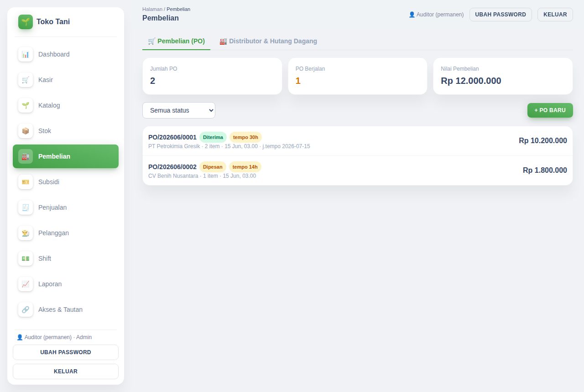Open purchase order PO/202606/0002 row

pyautogui.click(x=358, y=170)
